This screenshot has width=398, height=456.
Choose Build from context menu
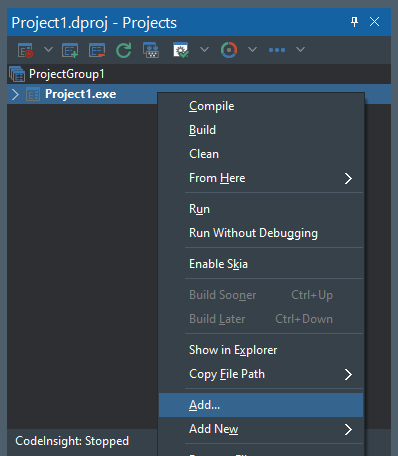pos(261,130)
